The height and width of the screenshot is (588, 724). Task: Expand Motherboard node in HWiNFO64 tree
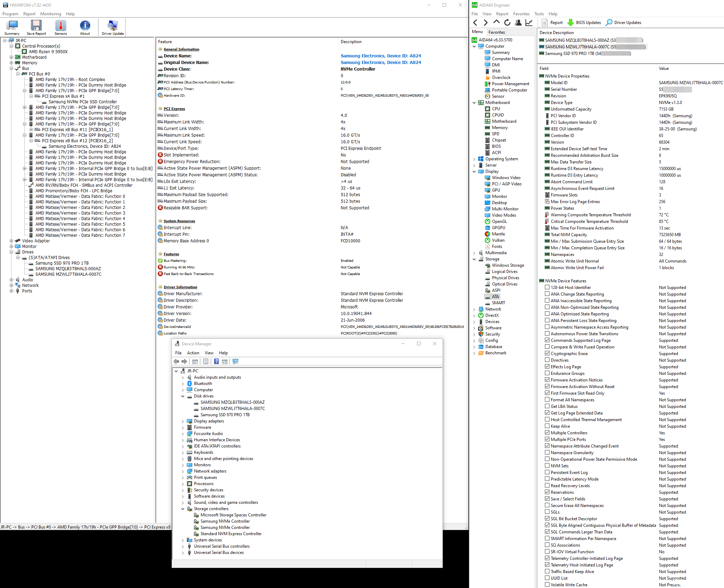click(11, 57)
